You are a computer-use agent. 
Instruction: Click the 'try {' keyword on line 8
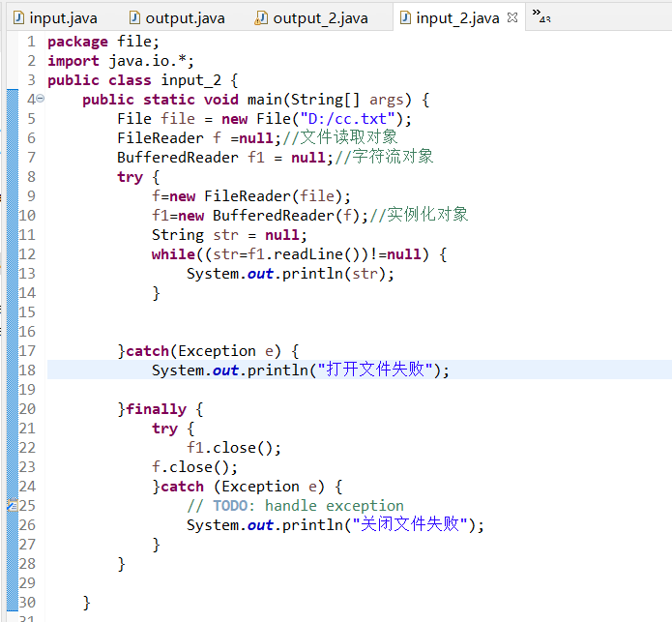[x=138, y=177]
